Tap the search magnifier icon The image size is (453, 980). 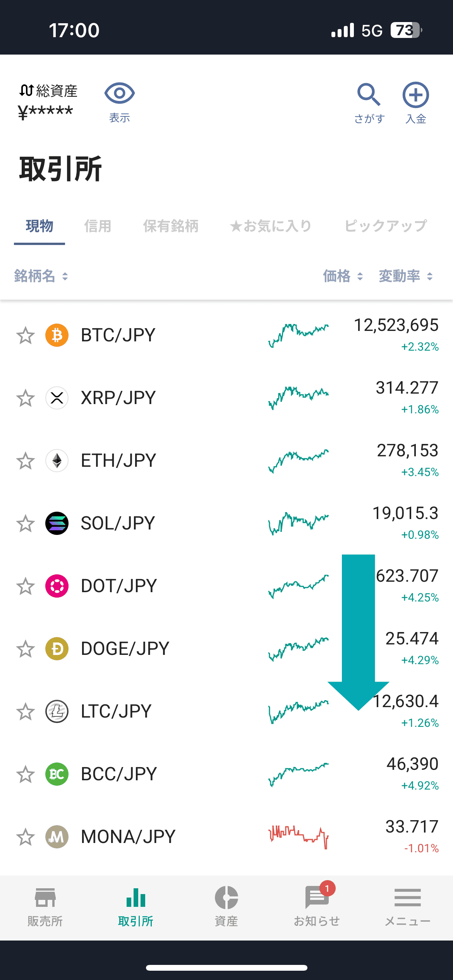[x=369, y=94]
